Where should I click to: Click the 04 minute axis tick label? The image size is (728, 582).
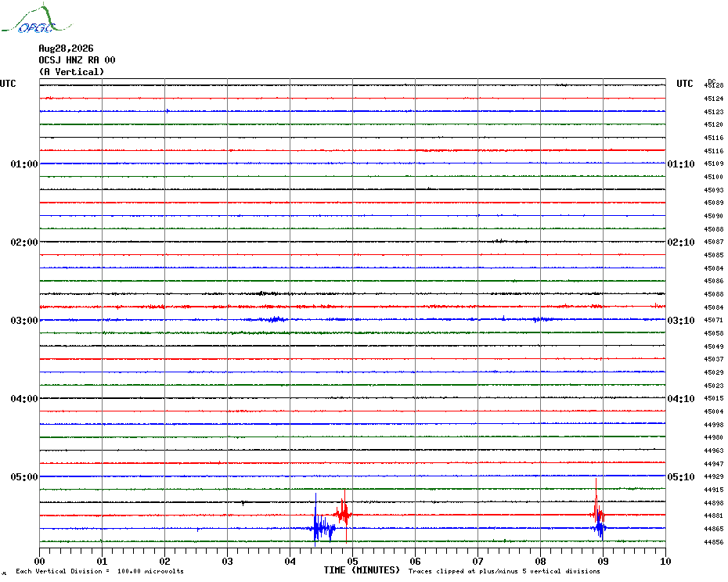[290, 561]
